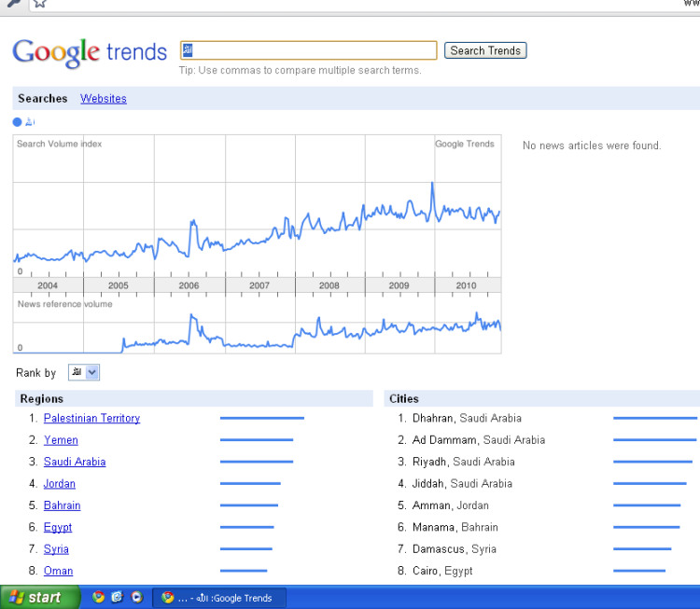Click Ad Dammam, Saudi Arabia city row
Viewport: 700px width, 609px height.
479,440
